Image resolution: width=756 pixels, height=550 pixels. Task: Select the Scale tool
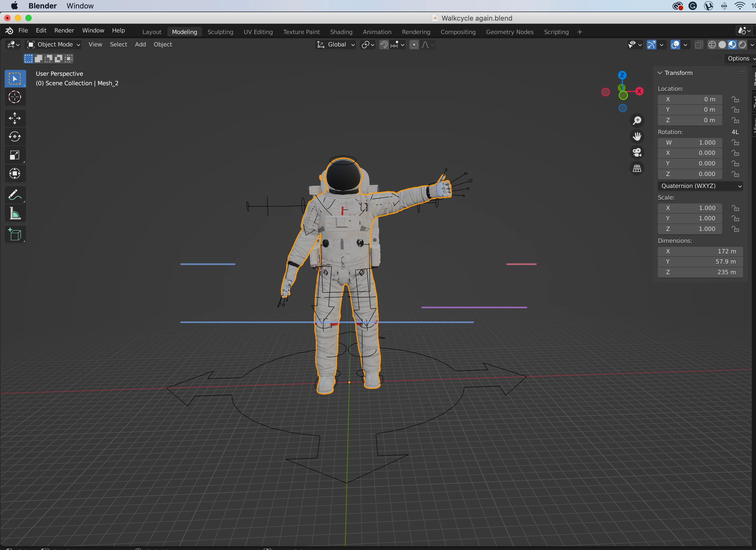[x=15, y=155]
